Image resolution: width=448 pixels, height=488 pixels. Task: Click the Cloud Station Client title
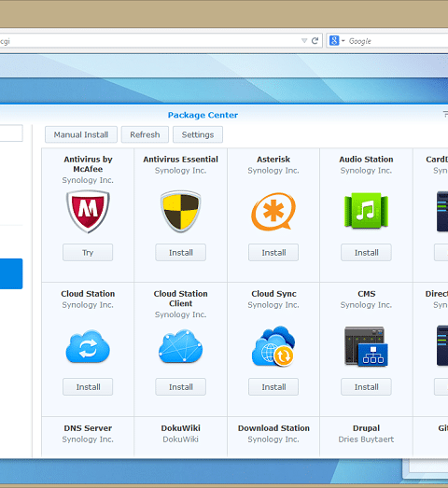180,299
